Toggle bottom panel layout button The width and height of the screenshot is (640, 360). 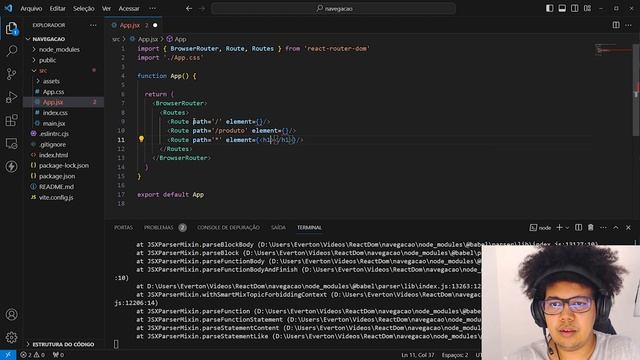[x=562, y=8]
